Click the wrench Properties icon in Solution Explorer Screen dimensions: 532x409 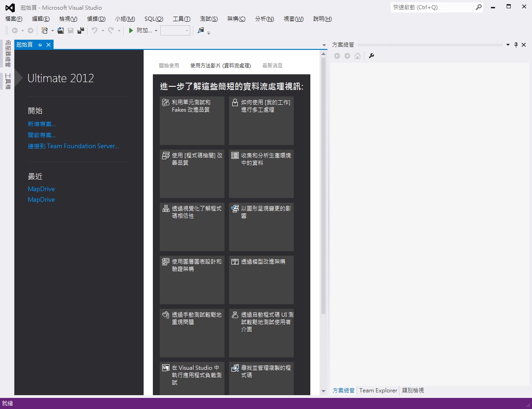371,56
